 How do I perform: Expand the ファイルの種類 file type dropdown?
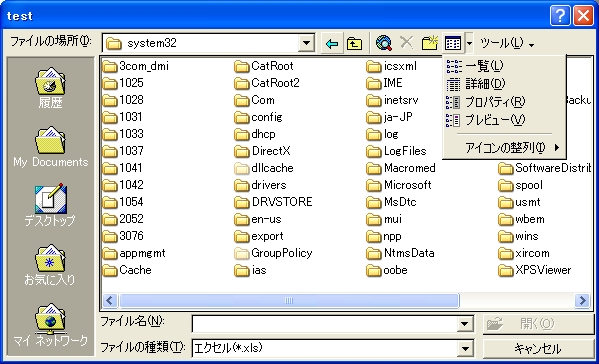tap(465, 348)
